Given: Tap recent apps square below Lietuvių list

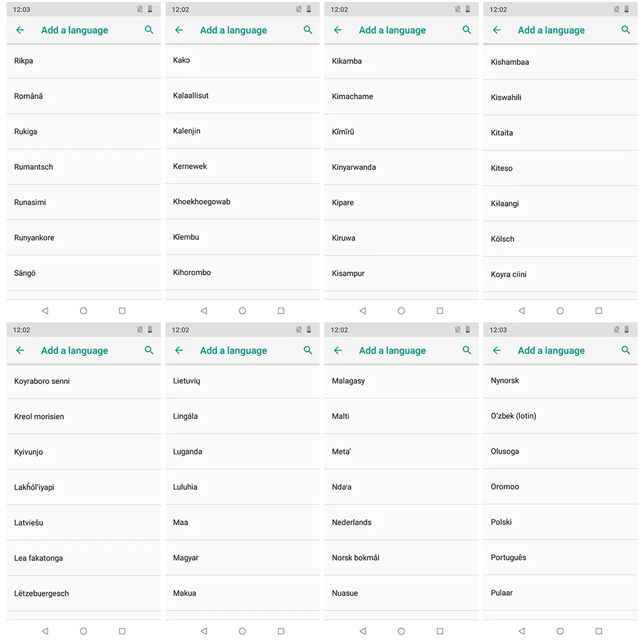Looking at the screenshot, I should pyautogui.click(x=281, y=631).
